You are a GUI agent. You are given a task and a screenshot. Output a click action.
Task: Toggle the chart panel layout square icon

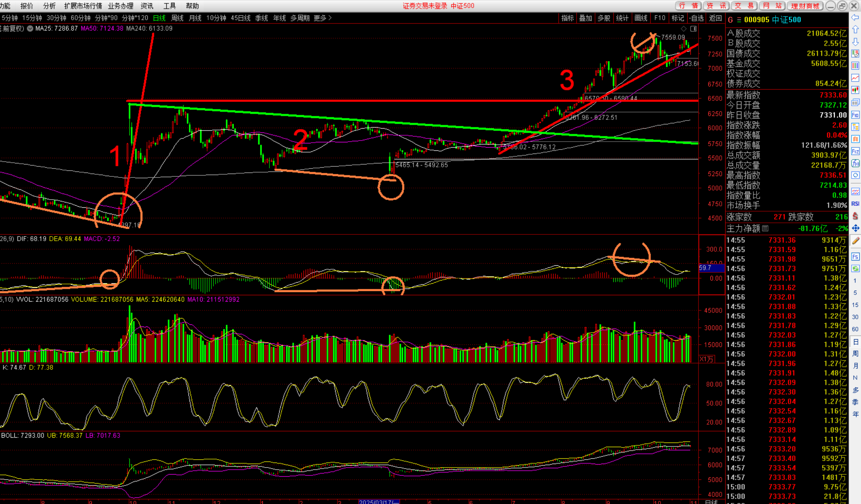point(693,29)
